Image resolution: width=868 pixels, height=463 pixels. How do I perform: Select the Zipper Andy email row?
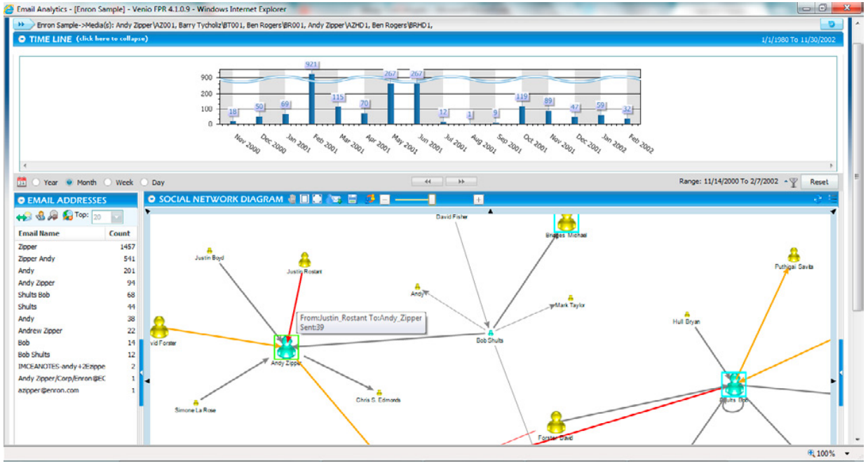coord(76,259)
